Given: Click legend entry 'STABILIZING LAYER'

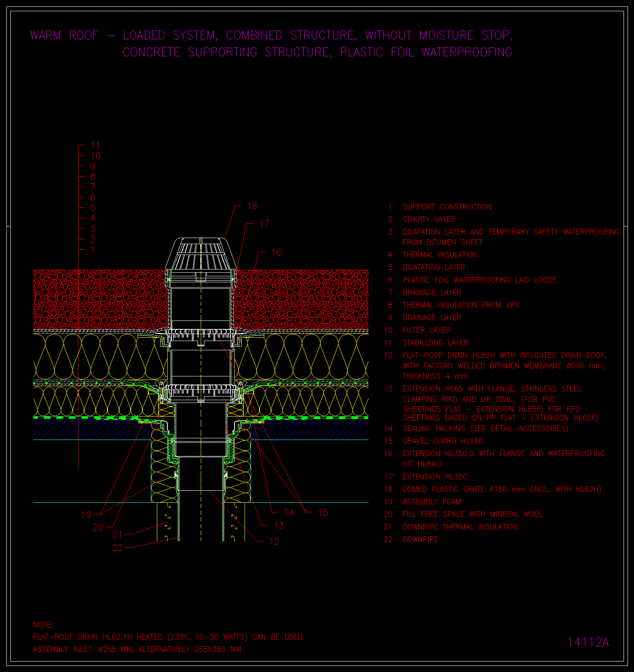Looking at the screenshot, I should coord(436,343).
